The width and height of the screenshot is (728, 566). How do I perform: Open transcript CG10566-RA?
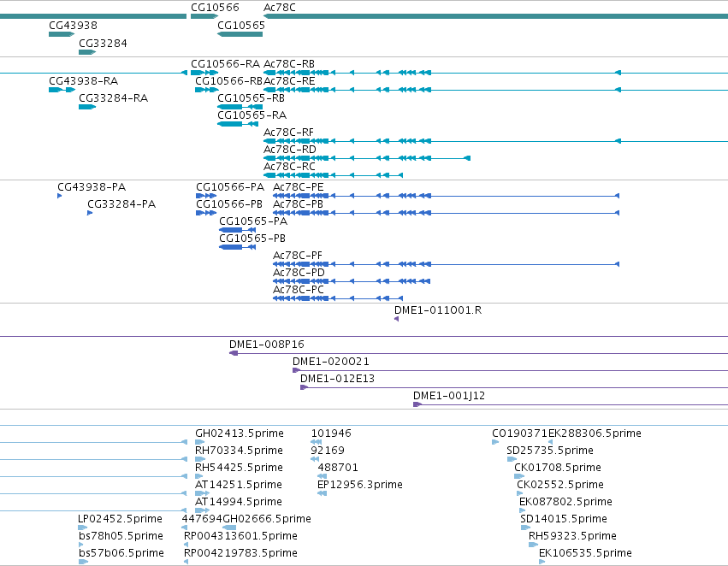[225, 63]
